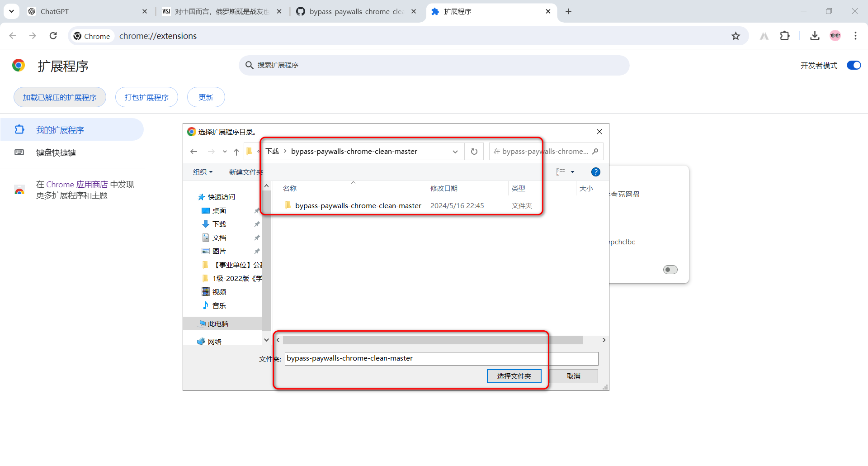The image size is (868, 466).
Task: Select 快速访问 in navigation tree
Action: [x=221, y=197]
